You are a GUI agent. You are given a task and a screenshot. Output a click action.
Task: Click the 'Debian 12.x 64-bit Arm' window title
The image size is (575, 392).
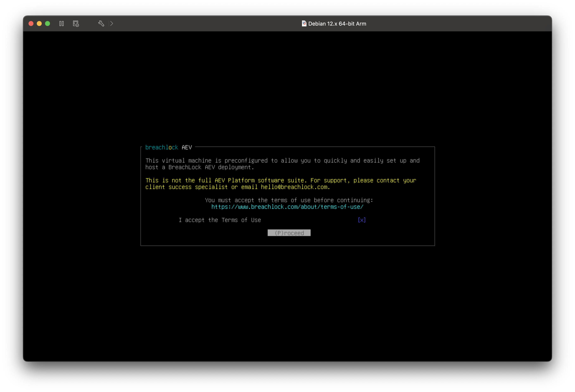point(337,24)
